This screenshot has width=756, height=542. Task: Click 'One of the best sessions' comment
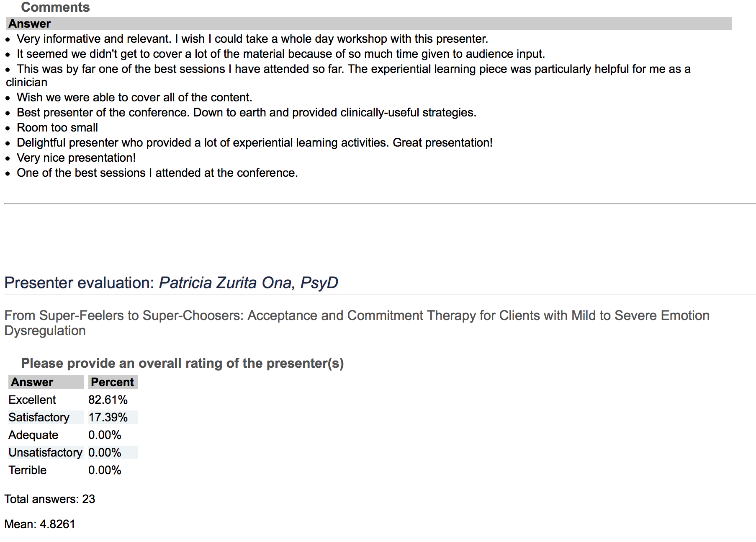click(157, 173)
